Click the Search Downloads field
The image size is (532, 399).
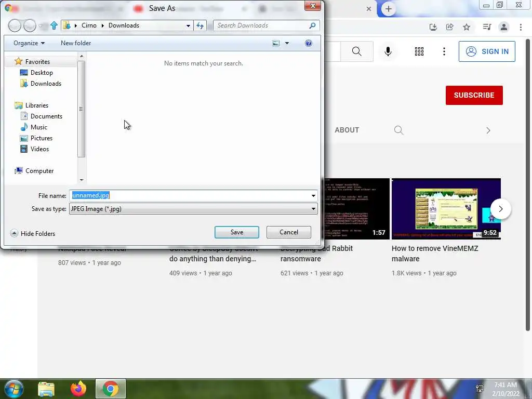pos(261,25)
